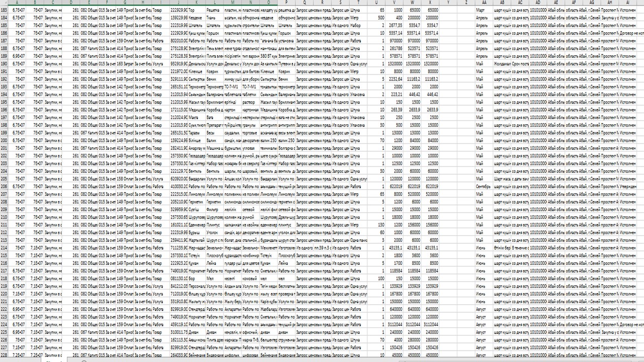
Task: Select column A header
Action: [x=18, y=3]
